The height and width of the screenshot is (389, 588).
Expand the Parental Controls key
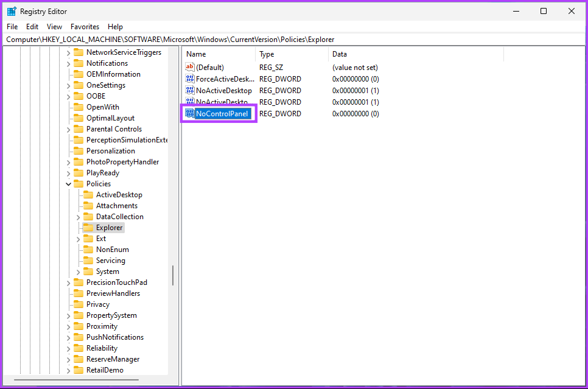coord(68,130)
